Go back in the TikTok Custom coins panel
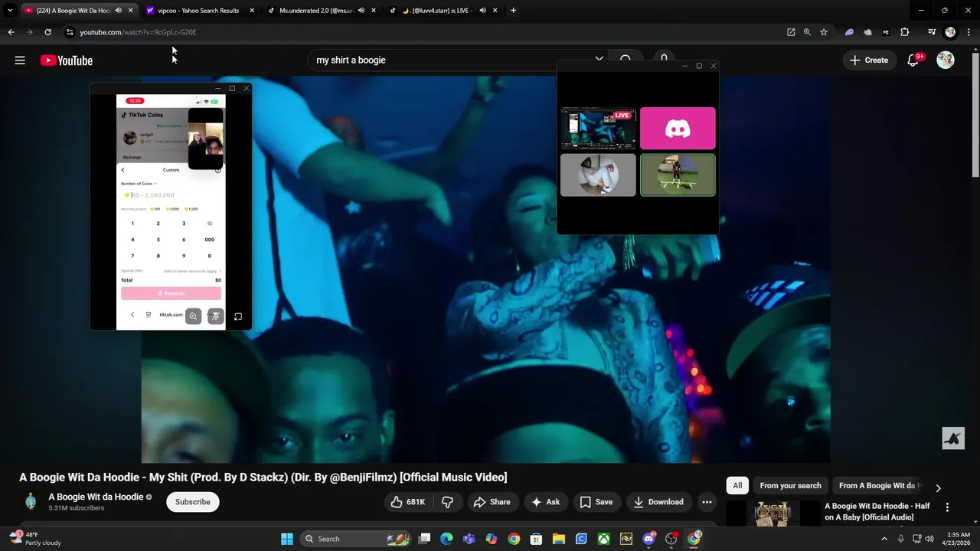980x551 pixels. coord(122,170)
